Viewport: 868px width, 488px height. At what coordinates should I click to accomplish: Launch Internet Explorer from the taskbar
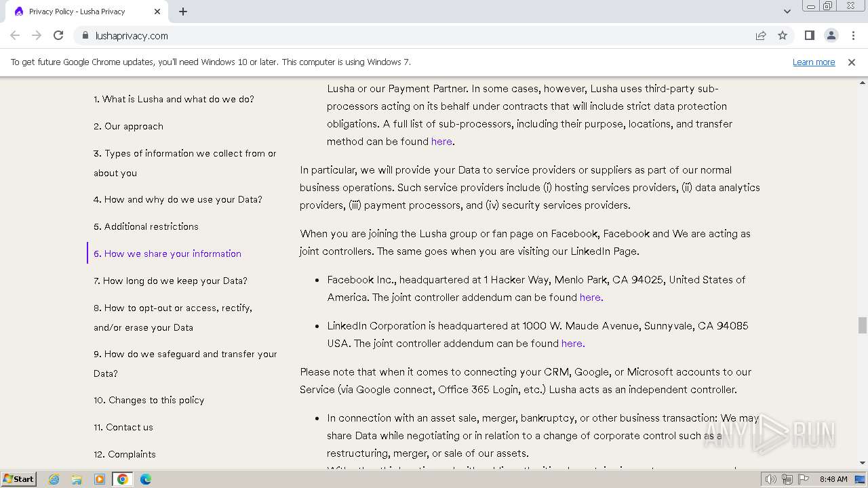pos(54,479)
